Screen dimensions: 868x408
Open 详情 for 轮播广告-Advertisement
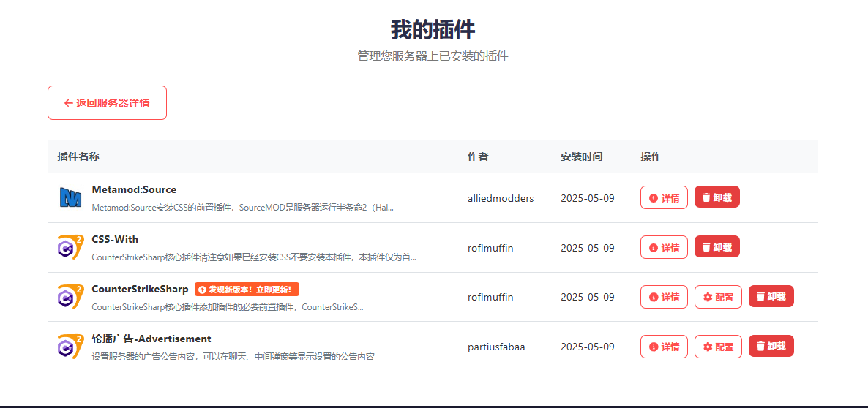pyautogui.click(x=665, y=347)
